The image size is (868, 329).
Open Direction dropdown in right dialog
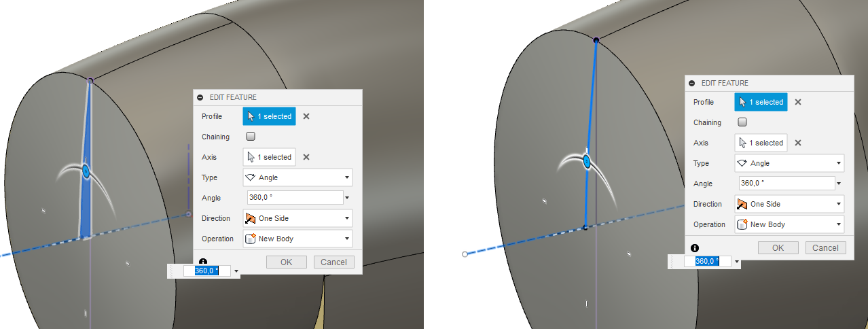(x=789, y=204)
